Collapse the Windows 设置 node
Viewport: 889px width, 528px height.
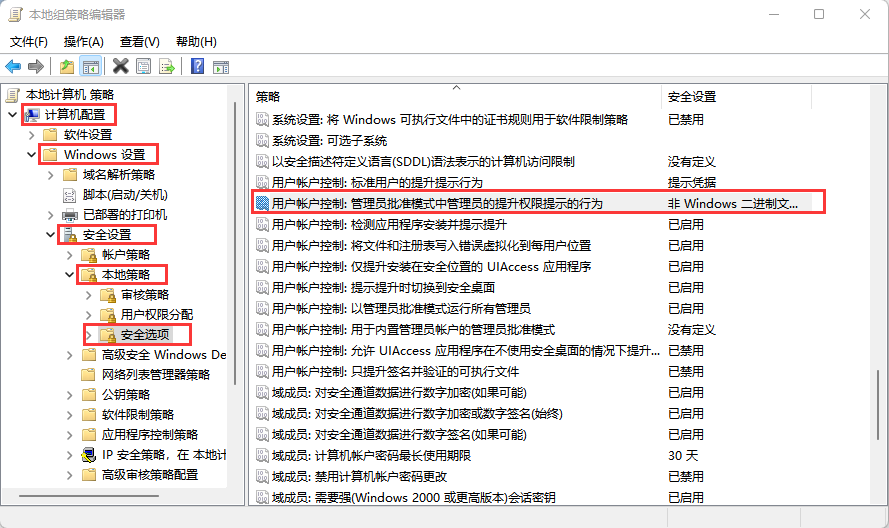(32, 154)
